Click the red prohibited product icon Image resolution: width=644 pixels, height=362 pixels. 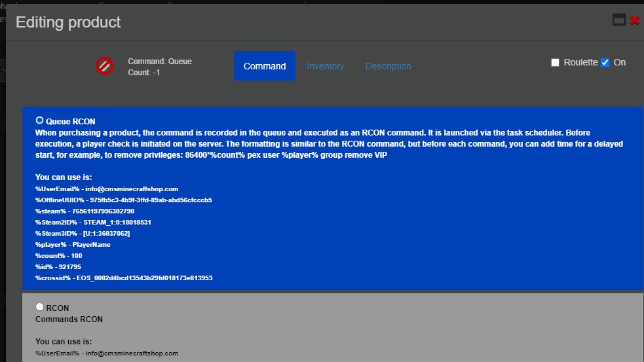coord(105,66)
